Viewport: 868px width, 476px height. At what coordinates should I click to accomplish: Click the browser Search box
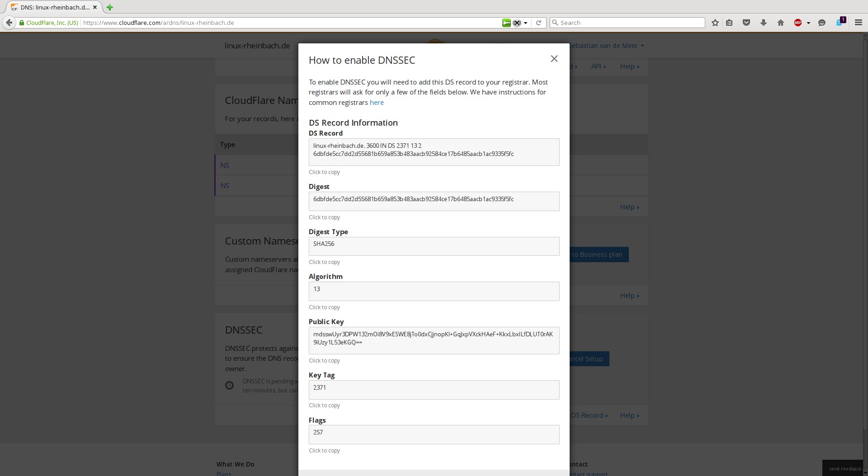coord(627,23)
